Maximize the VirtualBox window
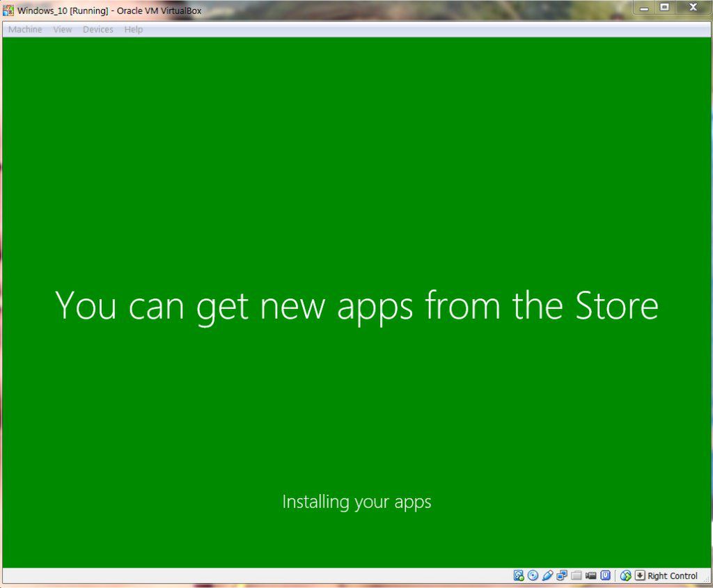Screen dimensions: 713x588 tap(664, 8)
